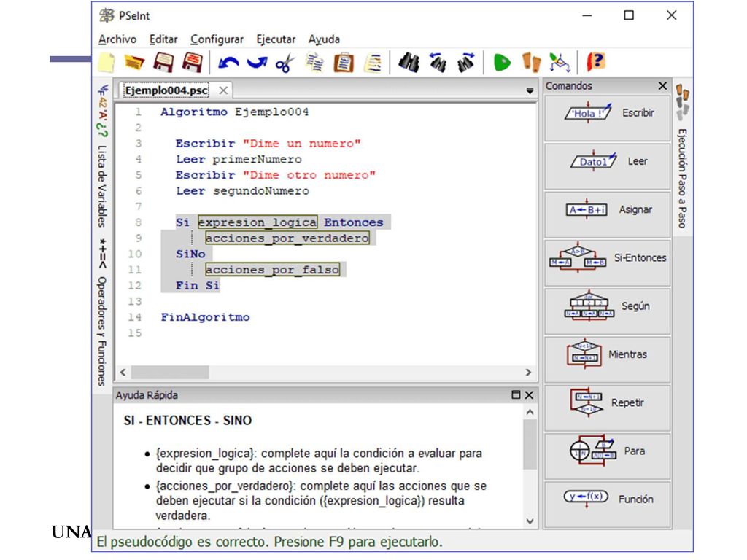Image resolution: width=747 pixels, height=560 pixels.
Task: Insert the Si-Entonces command
Action: click(608, 257)
